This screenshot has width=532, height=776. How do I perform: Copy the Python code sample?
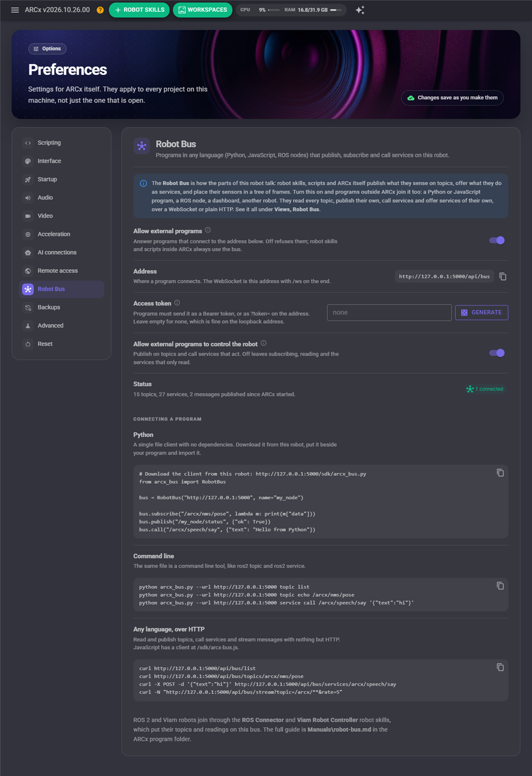point(500,473)
